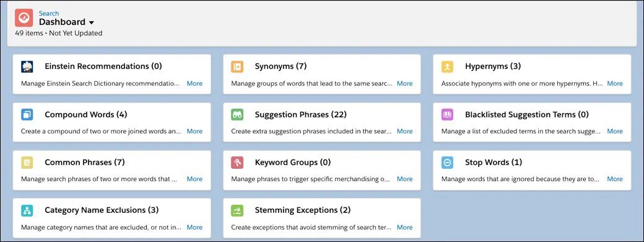Click More on the Synonyms card
The width and height of the screenshot is (644, 242).
point(404,84)
